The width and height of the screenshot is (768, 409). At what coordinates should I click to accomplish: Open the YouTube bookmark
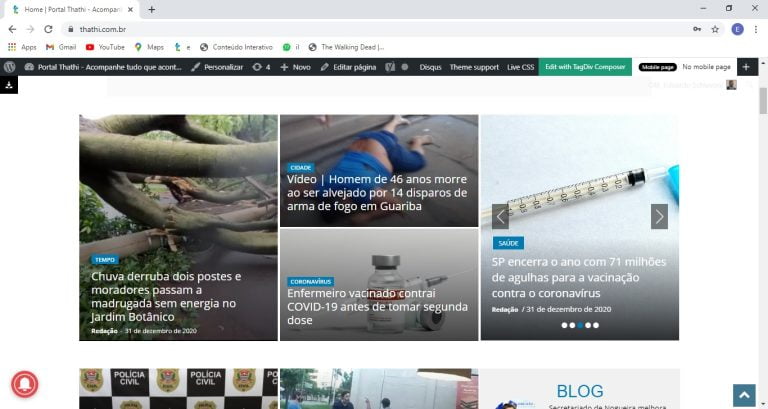[x=105, y=47]
